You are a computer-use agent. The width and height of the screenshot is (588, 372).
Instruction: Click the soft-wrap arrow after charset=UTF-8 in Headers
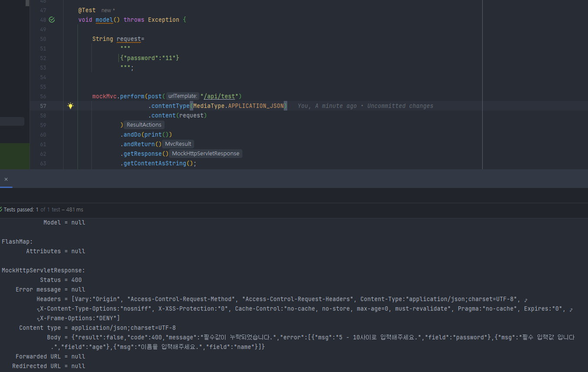[x=526, y=299]
